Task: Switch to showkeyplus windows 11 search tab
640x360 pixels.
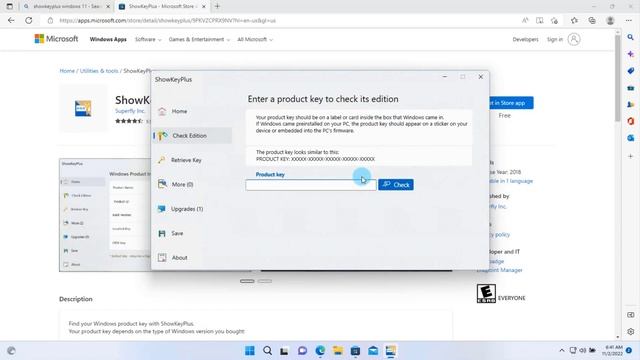Action: point(67,7)
